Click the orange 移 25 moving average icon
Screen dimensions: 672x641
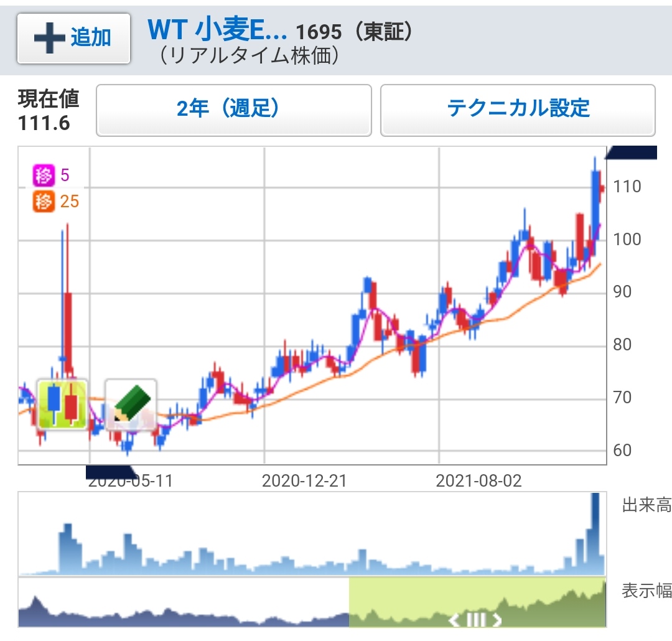point(43,202)
